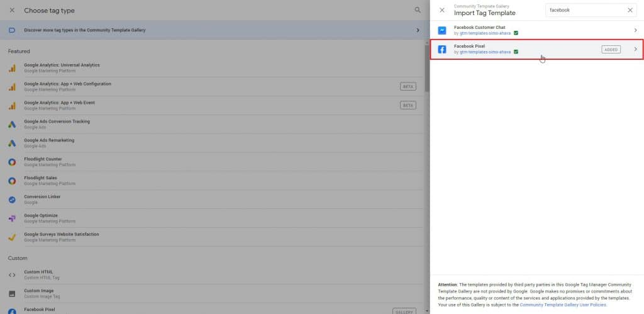Click BETA badge on App + Web Configuration

click(x=408, y=87)
